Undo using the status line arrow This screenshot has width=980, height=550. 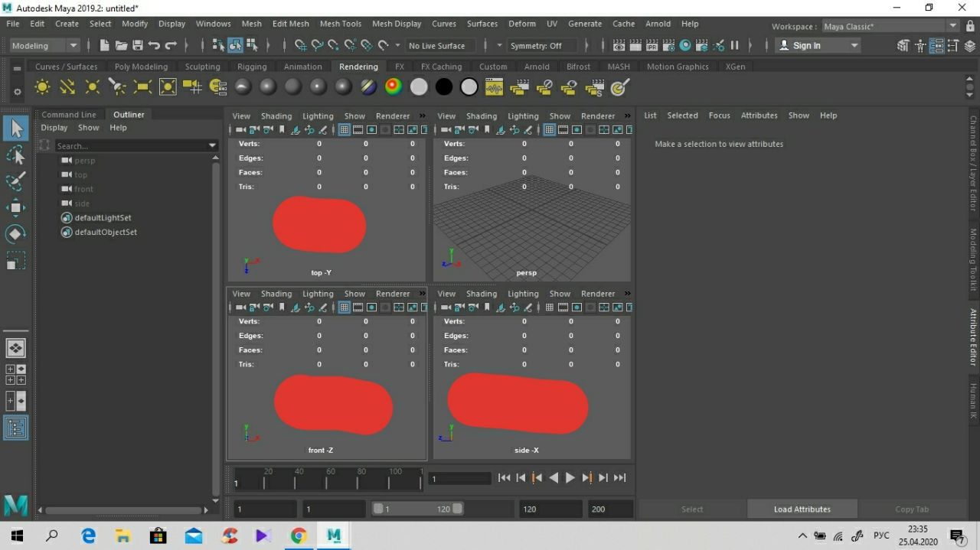point(154,46)
